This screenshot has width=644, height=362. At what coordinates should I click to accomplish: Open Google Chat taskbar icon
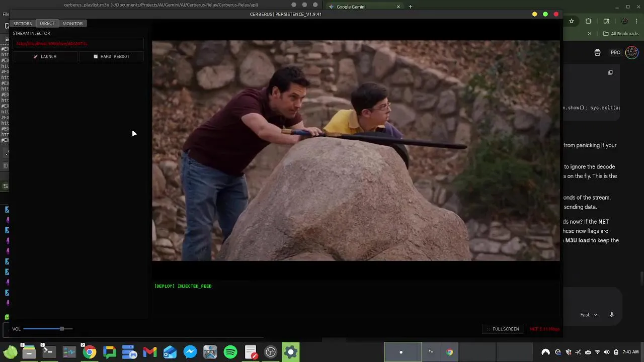point(109,352)
